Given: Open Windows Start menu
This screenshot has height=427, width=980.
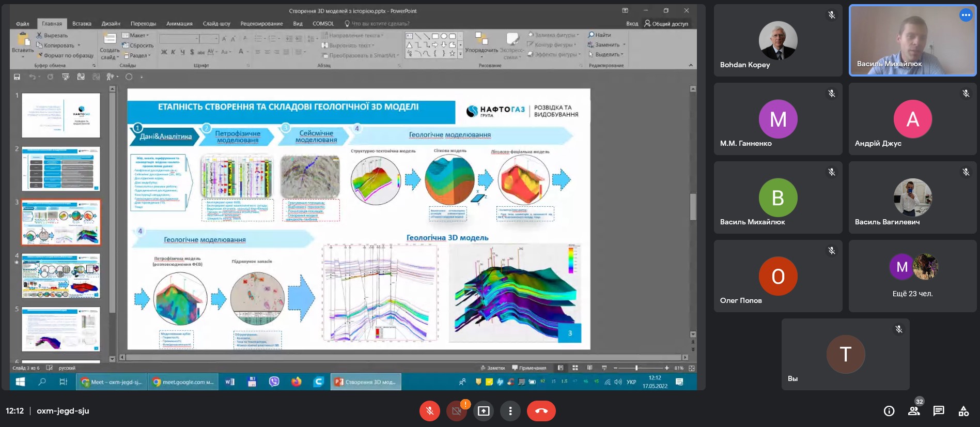Looking at the screenshot, I should point(21,382).
